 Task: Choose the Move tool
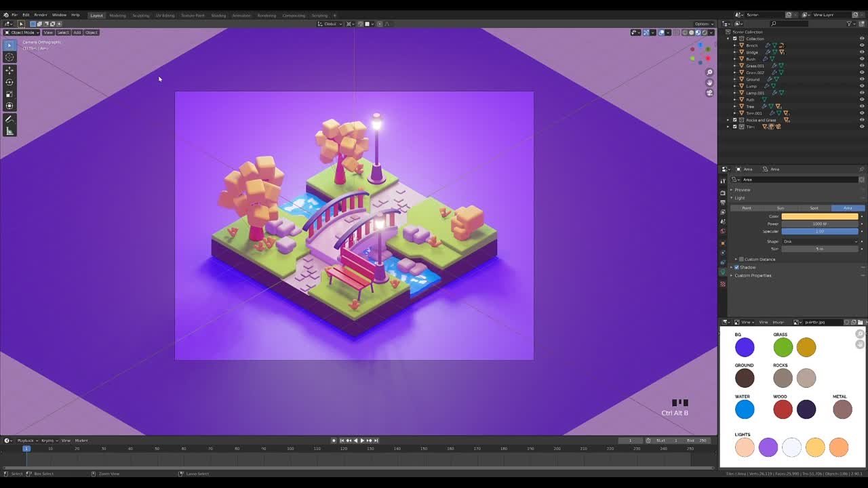pos(9,70)
